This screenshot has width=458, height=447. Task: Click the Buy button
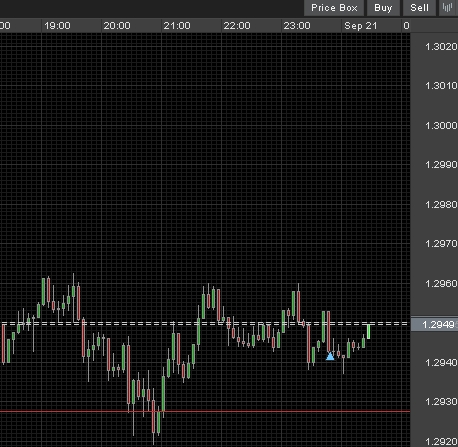(x=383, y=8)
